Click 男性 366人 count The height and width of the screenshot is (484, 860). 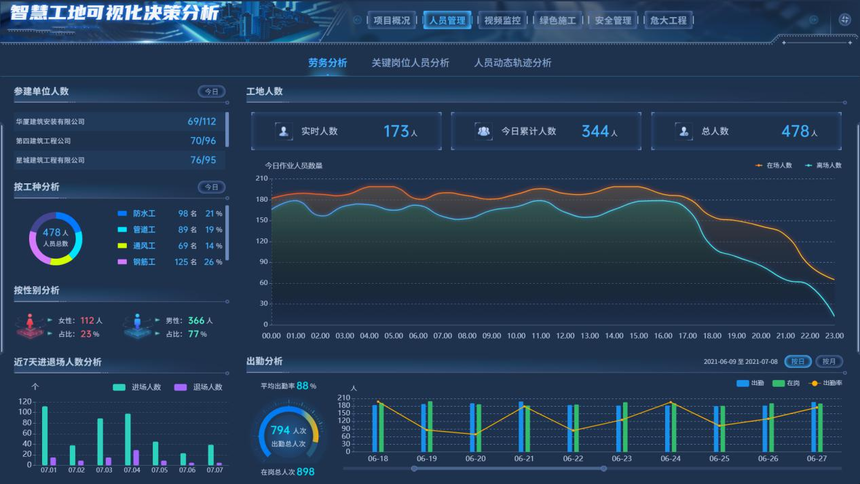pos(189,320)
